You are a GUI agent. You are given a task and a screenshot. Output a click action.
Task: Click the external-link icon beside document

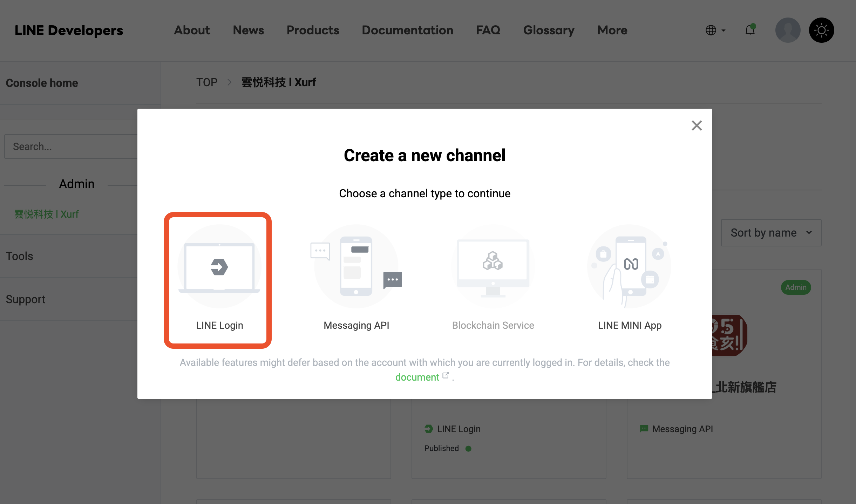(x=446, y=375)
